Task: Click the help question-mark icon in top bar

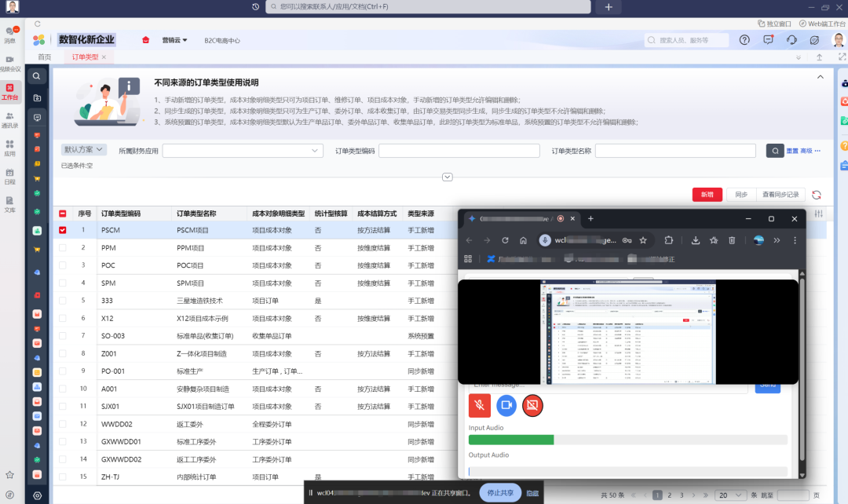Action: [x=744, y=39]
